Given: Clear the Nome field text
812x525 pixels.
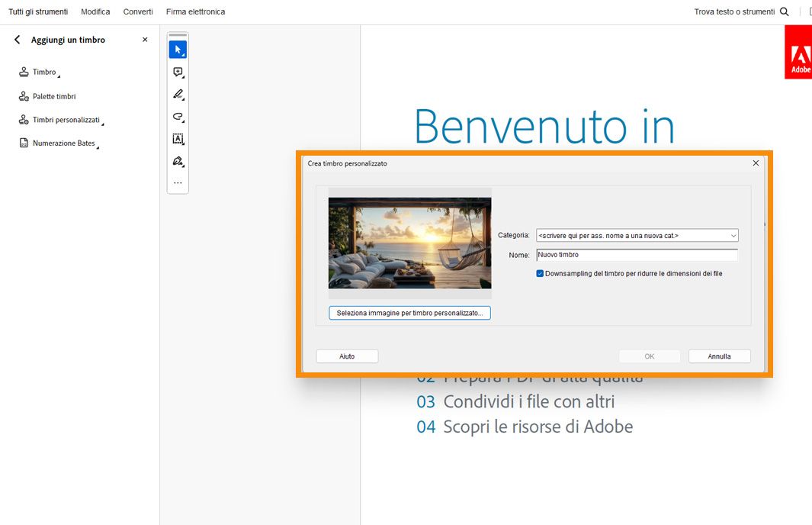Looking at the screenshot, I should (637, 254).
